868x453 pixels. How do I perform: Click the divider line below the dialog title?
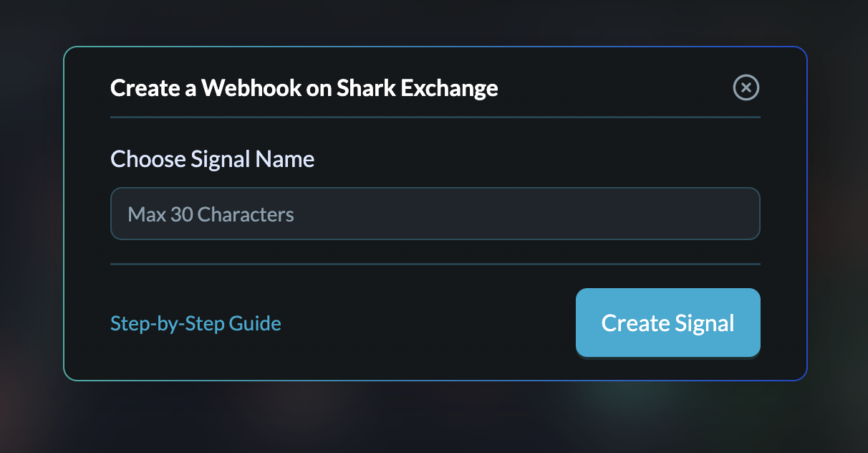click(x=435, y=117)
